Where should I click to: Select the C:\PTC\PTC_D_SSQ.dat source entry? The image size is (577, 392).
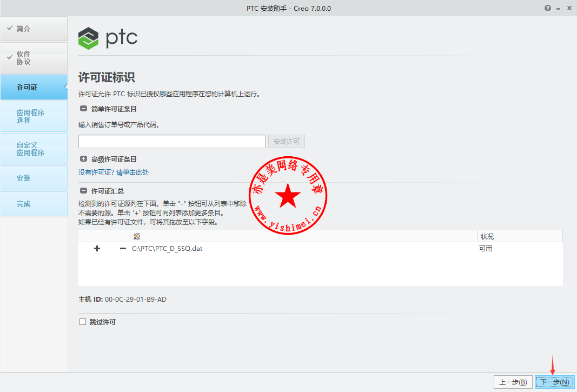(x=167, y=249)
